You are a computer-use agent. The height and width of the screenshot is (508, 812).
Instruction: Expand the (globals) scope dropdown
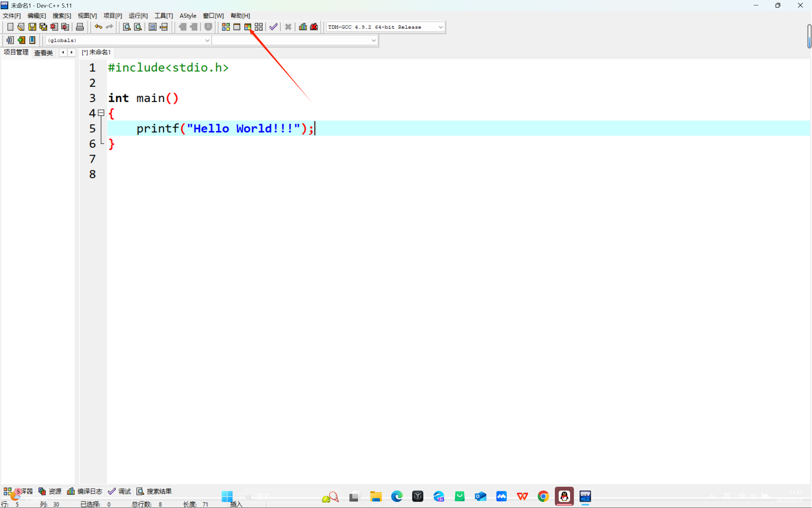207,40
